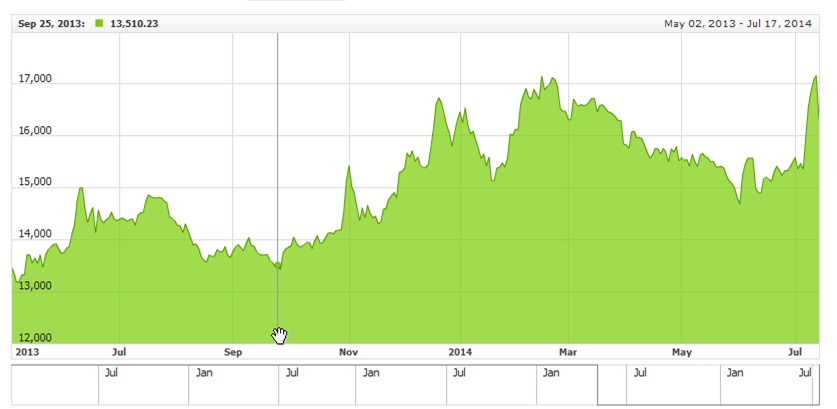
Task: Click the green legend swatch beside 13,510.23
Action: point(99,23)
